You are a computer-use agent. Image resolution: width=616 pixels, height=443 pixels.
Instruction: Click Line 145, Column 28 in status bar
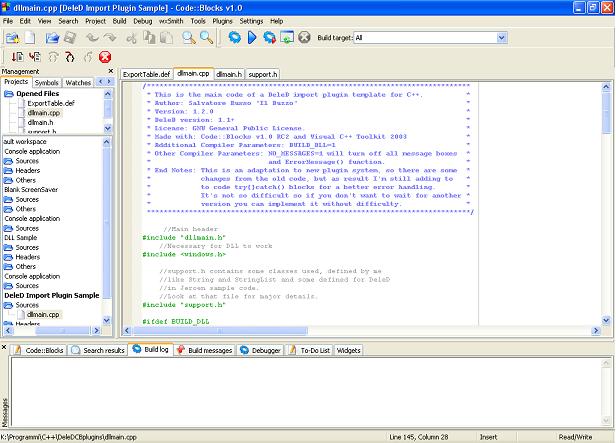(419, 437)
